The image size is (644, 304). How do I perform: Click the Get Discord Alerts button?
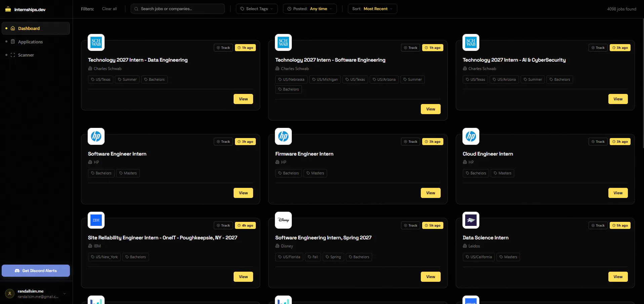point(36,271)
